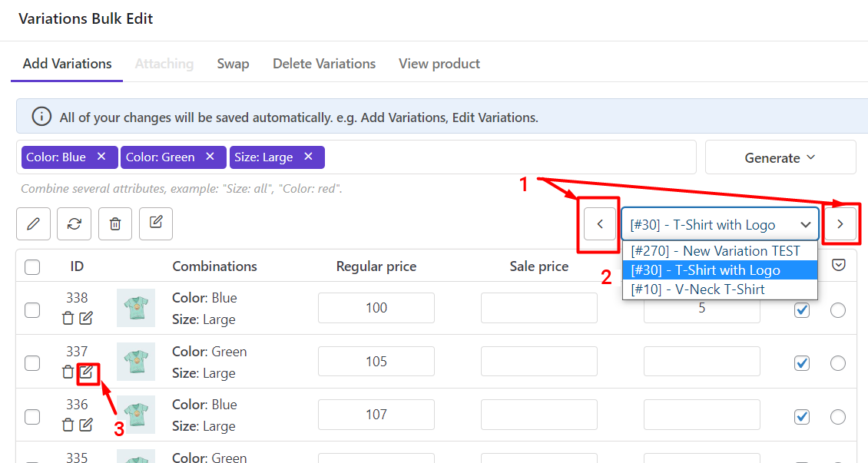Viewport: 868px width, 463px height.
Task: Click the refresh variations toolbar icon
Action: [75, 224]
